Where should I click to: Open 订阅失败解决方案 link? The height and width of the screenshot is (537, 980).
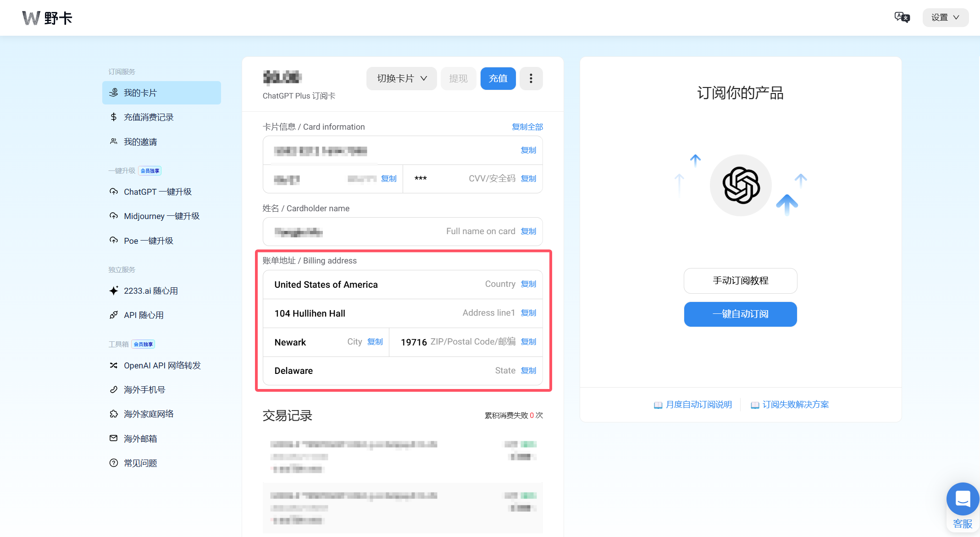click(x=795, y=405)
